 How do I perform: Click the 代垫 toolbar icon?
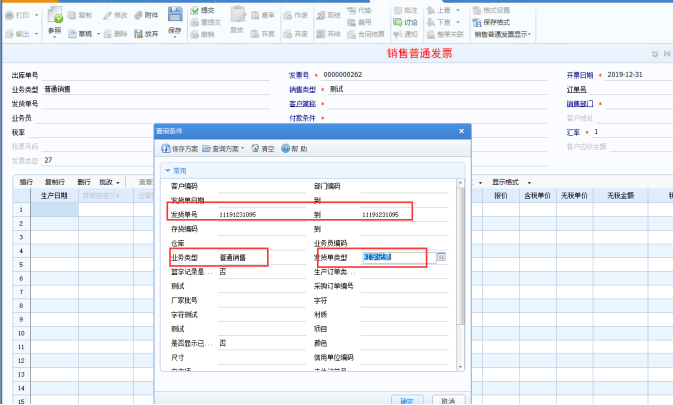click(352, 10)
